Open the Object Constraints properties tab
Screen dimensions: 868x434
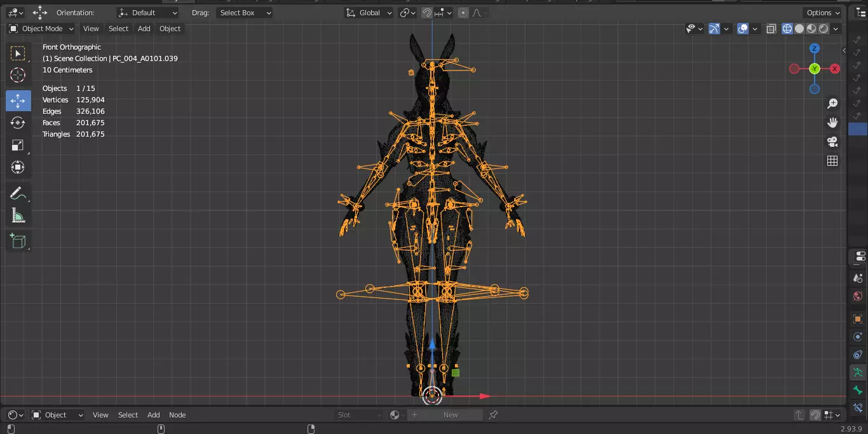[x=858, y=355]
